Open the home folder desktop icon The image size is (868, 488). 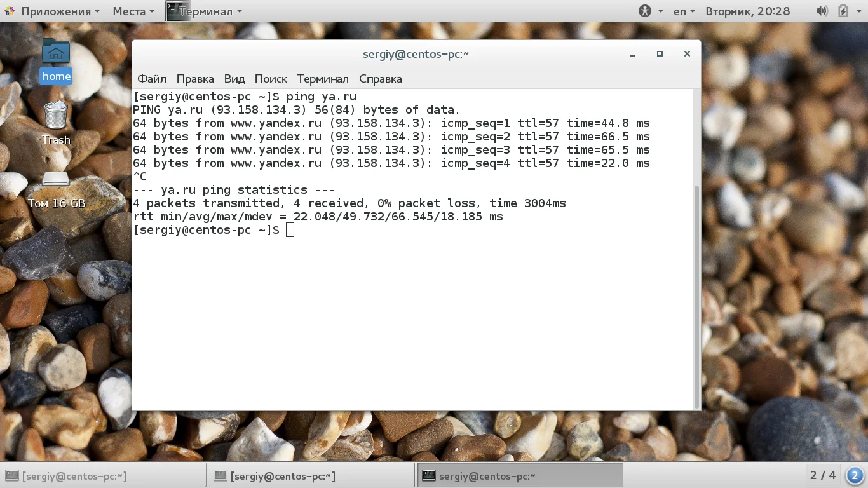pyautogui.click(x=56, y=60)
